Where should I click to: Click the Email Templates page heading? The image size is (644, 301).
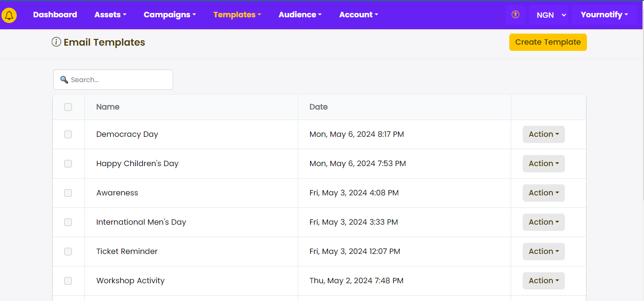point(105,42)
